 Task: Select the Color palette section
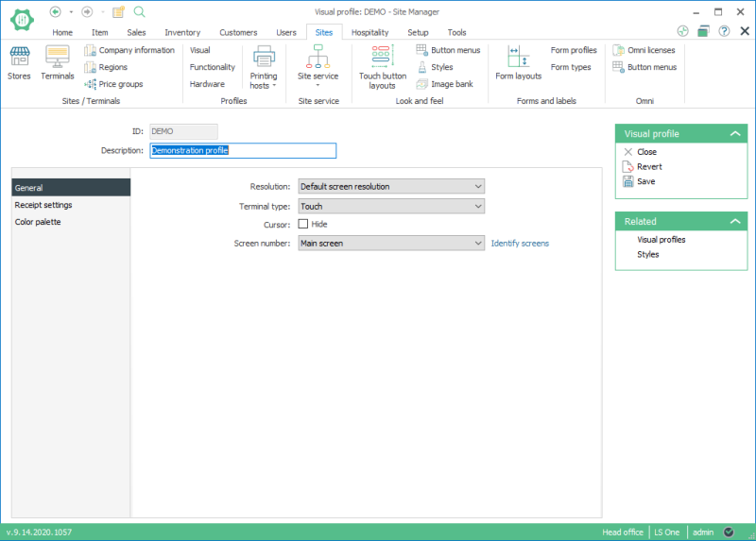(x=71, y=222)
